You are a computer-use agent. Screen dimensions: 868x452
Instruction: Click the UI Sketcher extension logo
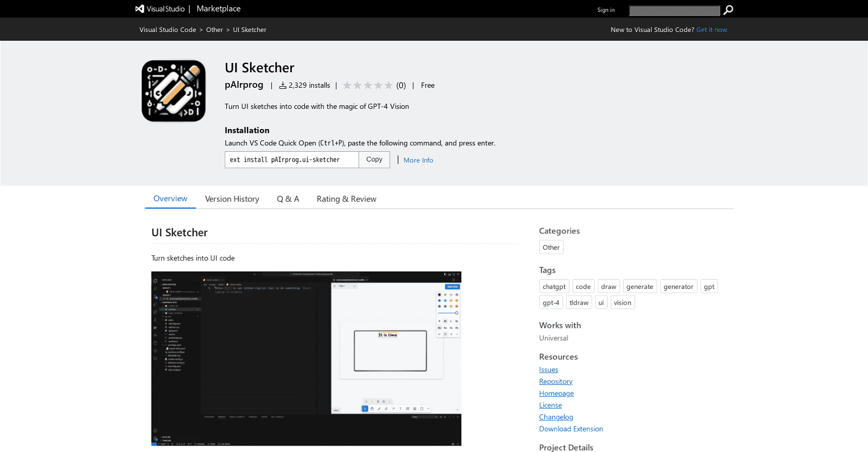(x=174, y=91)
